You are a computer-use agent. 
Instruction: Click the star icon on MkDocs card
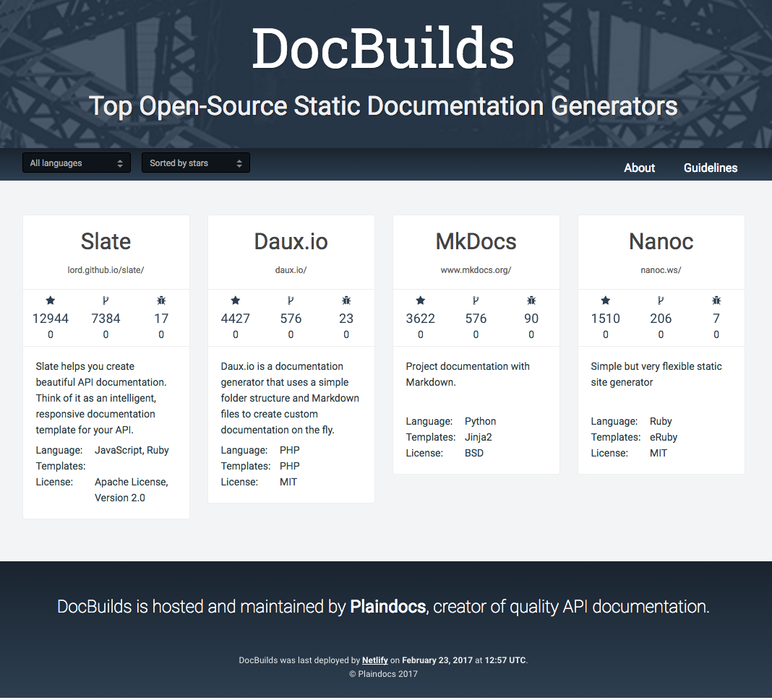point(421,300)
